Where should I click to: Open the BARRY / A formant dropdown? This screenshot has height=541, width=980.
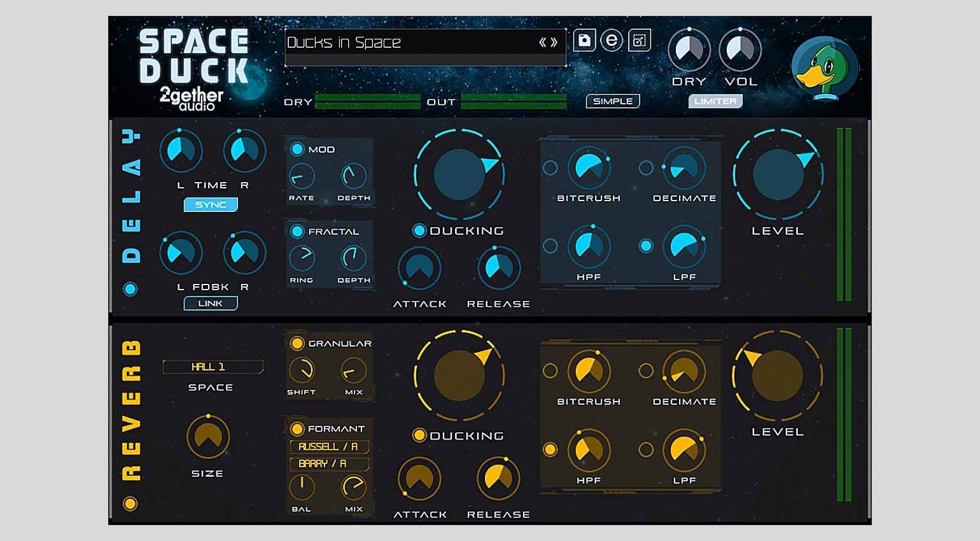[329, 464]
